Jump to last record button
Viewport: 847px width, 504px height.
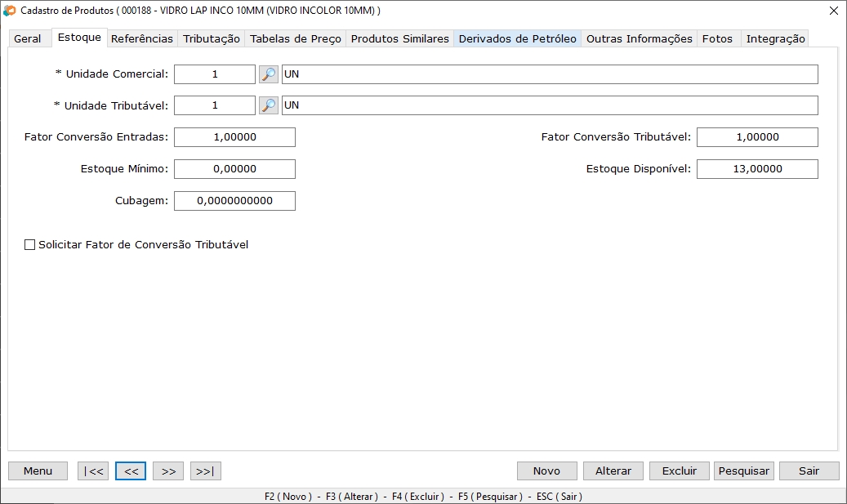click(x=206, y=471)
